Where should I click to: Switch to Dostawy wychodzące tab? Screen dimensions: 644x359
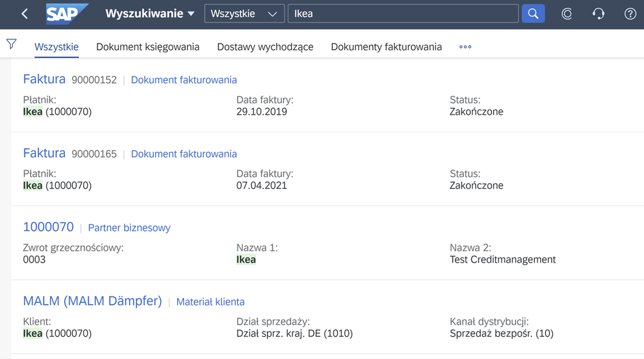tap(265, 46)
